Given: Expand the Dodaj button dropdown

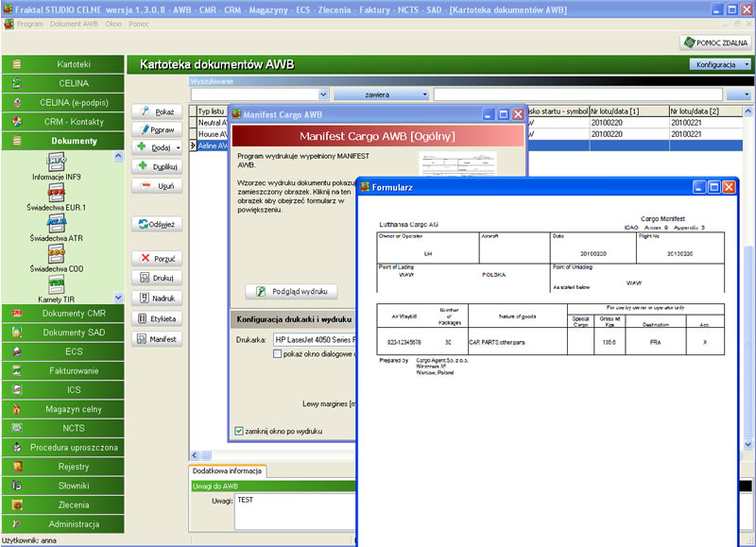Looking at the screenshot, I should click(x=179, y=148).
